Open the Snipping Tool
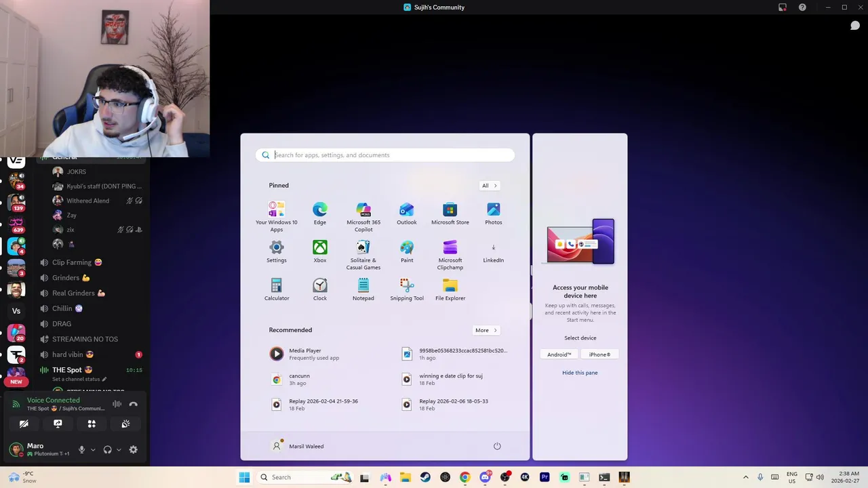The width and height of the screenshot is (868, 488). [407, 289]
